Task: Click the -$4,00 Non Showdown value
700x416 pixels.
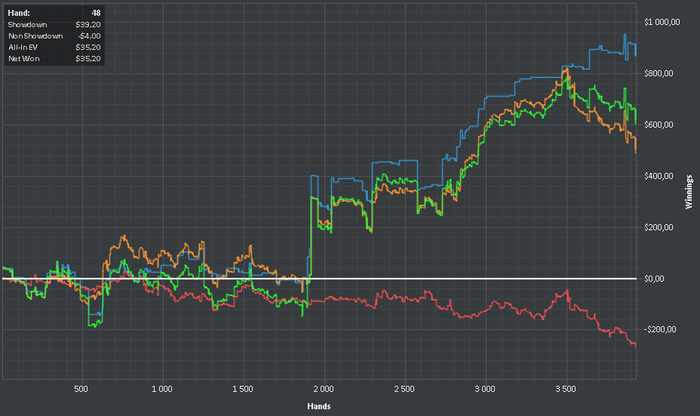Action: point(89,36)
